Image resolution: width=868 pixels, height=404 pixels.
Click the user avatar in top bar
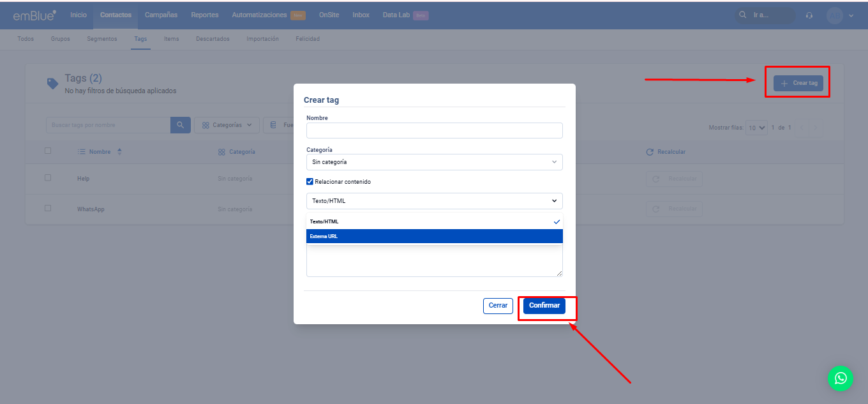pyautogui.click(x=834, y=15)
